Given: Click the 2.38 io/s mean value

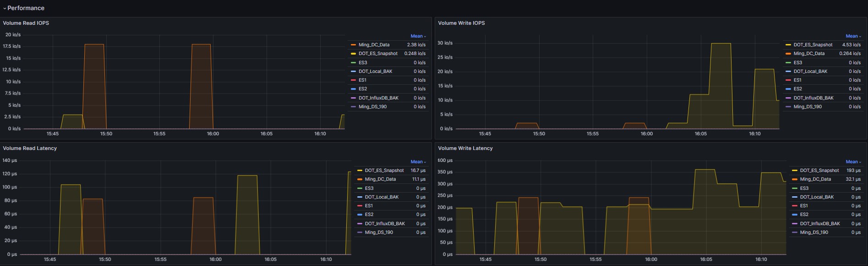Looking at the screenshot, I should [416, 45].
